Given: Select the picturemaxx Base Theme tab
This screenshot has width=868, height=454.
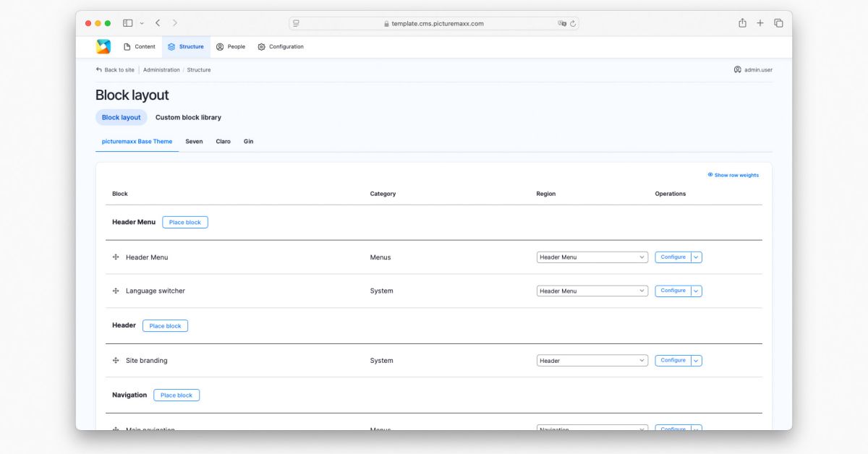Looking at the screenshot, I should point(137,142).
